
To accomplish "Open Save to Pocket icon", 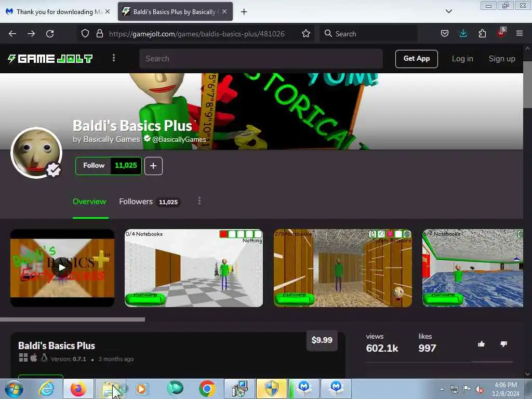I will pos(445,33).
